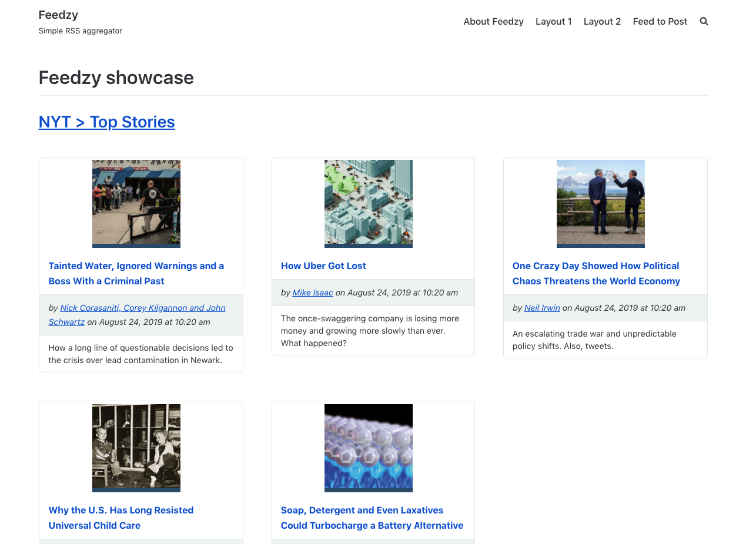Click the Feedzy site title
756x544 pixels.
pyautogui.click(x=58, y=15)
